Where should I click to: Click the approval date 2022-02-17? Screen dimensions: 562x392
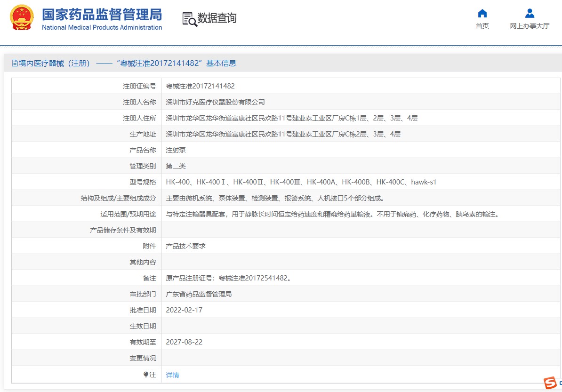pyautogui.click(x=184, y=310)
